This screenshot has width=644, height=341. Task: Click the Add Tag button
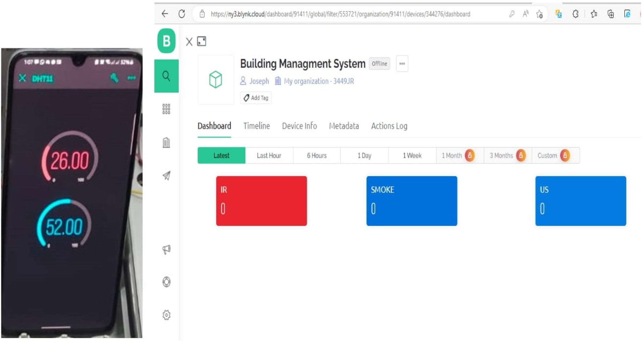click(256, 98)
